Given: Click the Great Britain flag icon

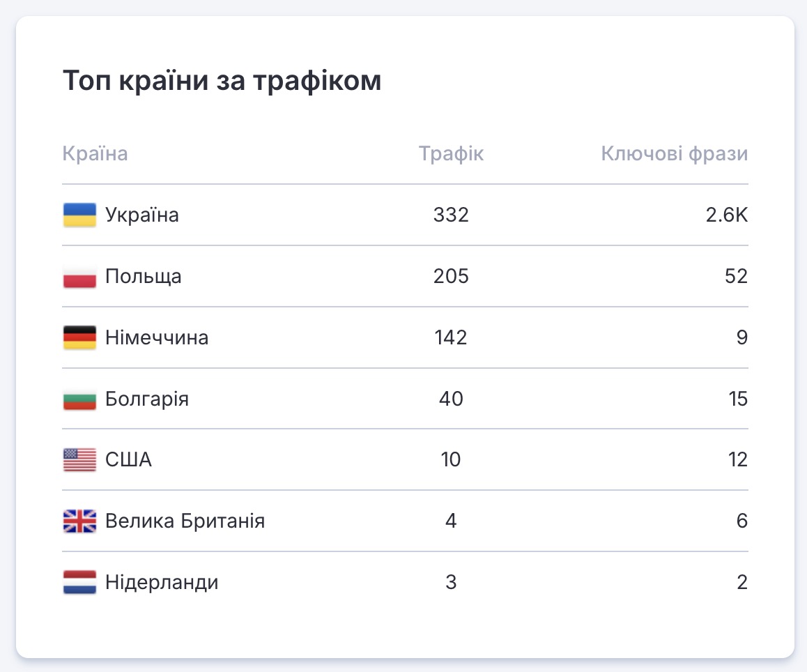Looking at the screenshot, I should pyautogui.click(x=79, y=521).
